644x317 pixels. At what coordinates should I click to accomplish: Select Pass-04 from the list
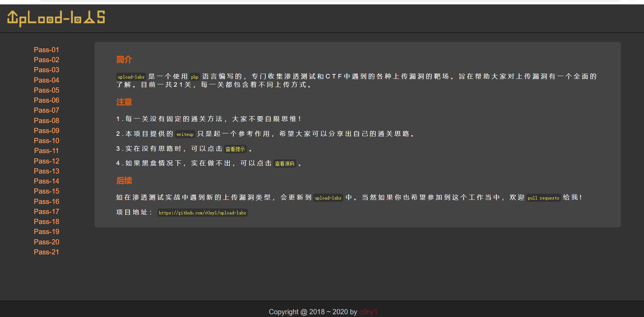click(46, 80)
